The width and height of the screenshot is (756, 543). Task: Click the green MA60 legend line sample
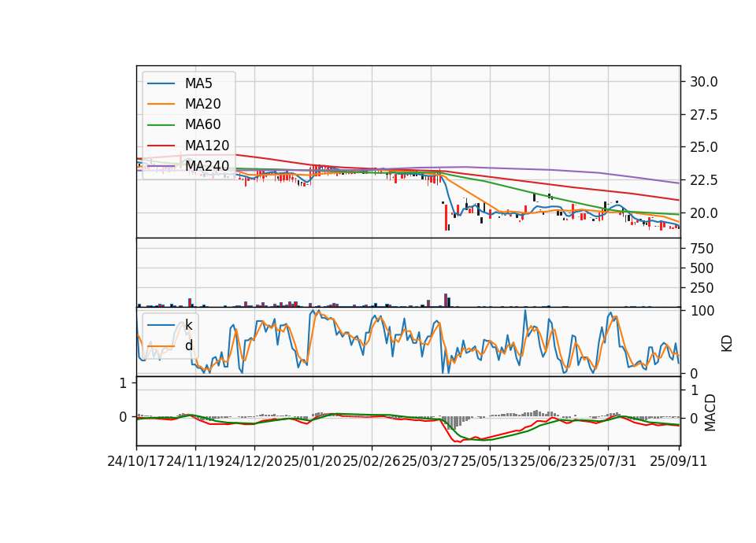point(161,125)
